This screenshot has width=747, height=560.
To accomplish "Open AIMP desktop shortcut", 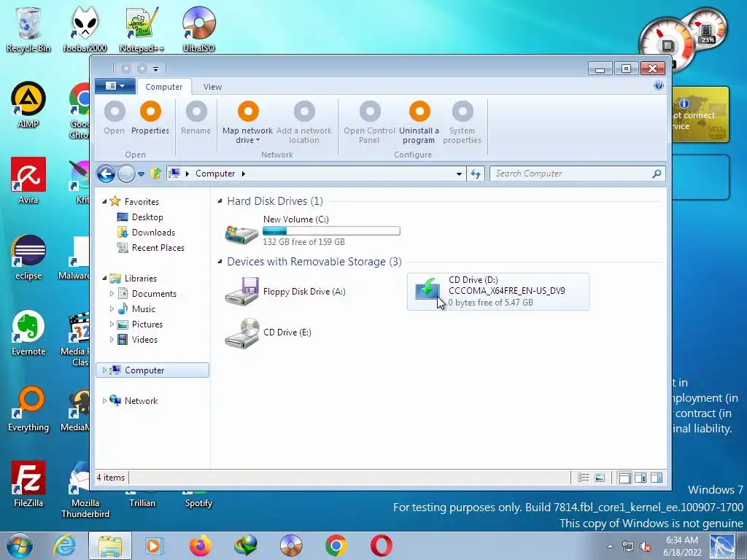I will coord(28,105).
